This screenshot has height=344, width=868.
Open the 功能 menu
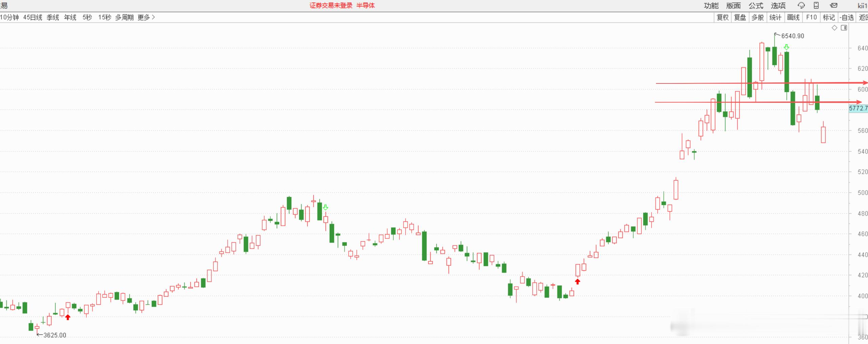(x=711, y=5)
